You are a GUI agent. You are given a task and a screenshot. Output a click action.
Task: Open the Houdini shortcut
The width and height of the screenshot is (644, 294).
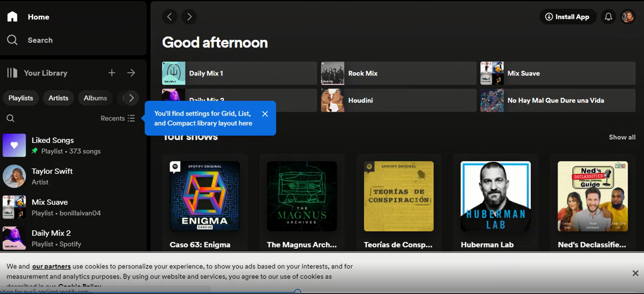point(399,100)
